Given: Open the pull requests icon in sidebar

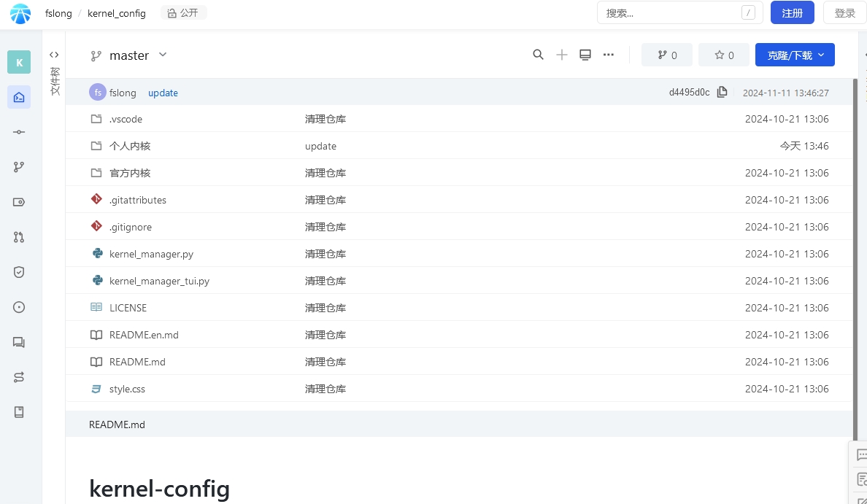Looking at the screenshot, I should [x=19, y=237].
